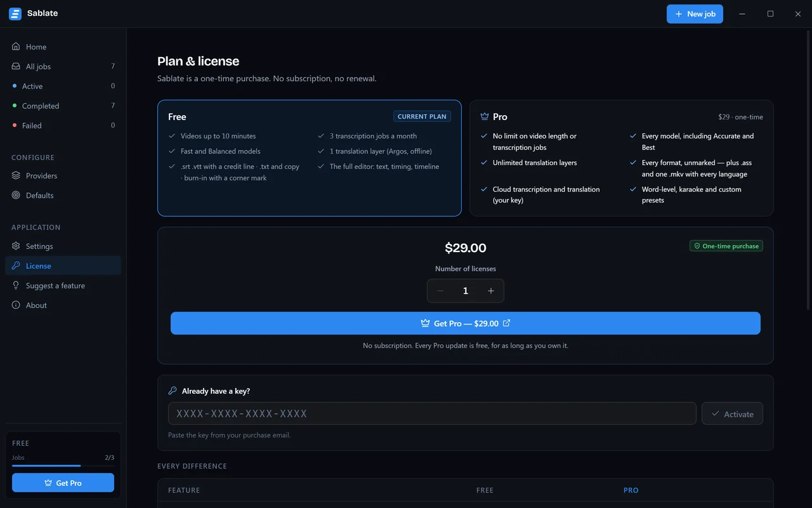Show Completed jobs list
This screenshot has width=812, height=508.
point(63,106)
